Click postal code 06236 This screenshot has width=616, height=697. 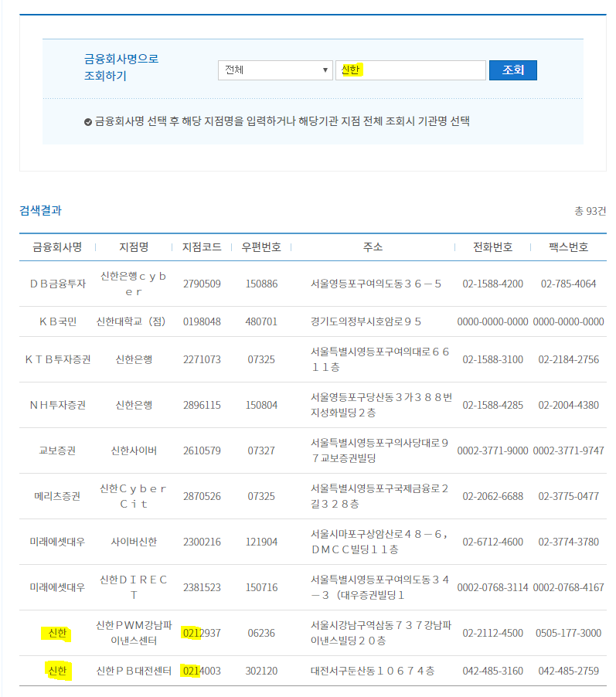pos(261,633)
